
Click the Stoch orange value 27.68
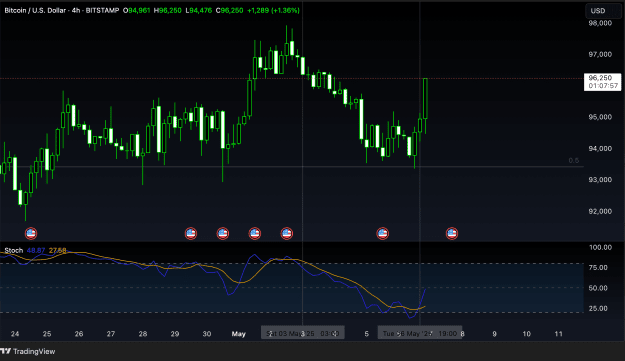coord(57,250)
